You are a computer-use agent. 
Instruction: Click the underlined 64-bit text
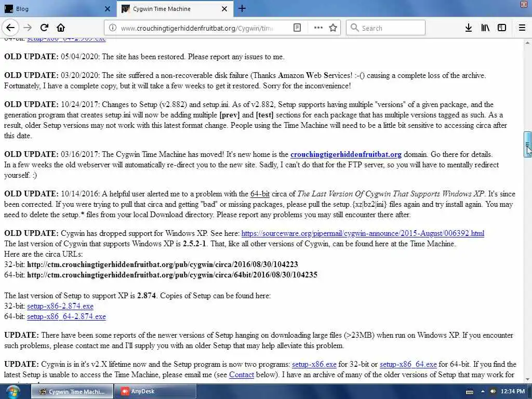pyautogui.click(x=260, y=194)
